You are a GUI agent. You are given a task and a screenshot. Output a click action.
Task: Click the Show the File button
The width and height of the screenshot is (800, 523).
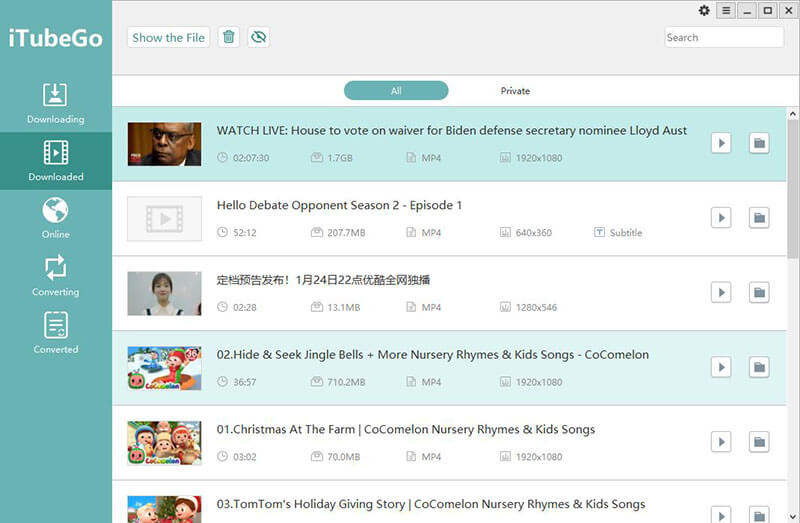pyautogui.click(x=168, y=37)
